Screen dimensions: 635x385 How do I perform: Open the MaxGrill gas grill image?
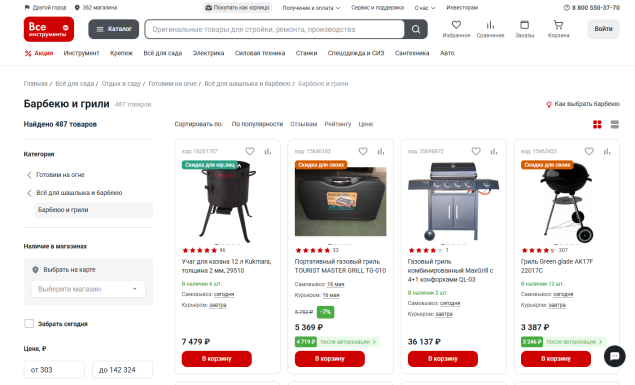[453, 201]
